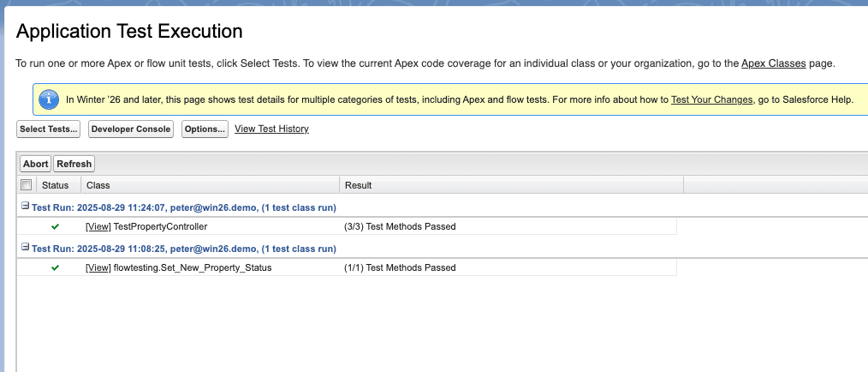Sort by the Status column header

55,185
